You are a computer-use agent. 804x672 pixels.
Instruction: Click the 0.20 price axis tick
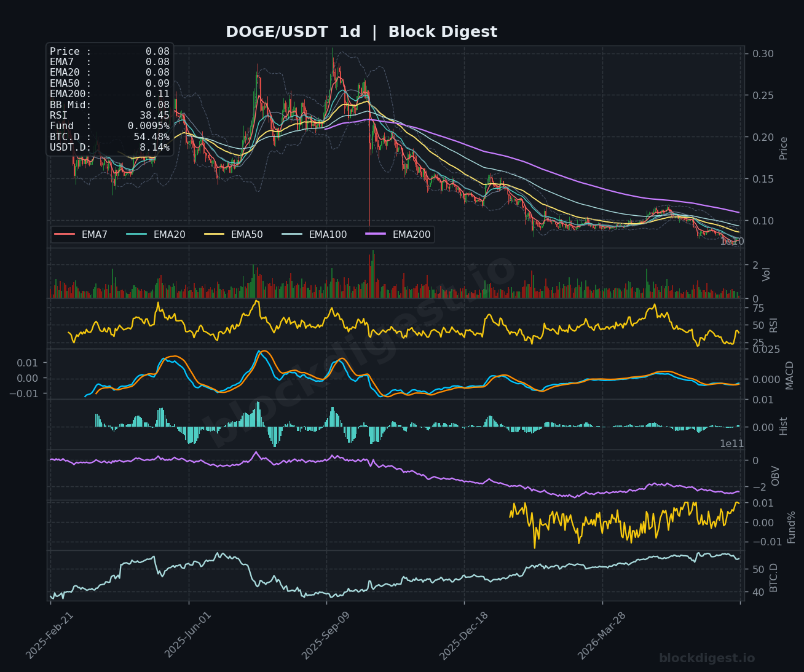[x=763, y=137]
